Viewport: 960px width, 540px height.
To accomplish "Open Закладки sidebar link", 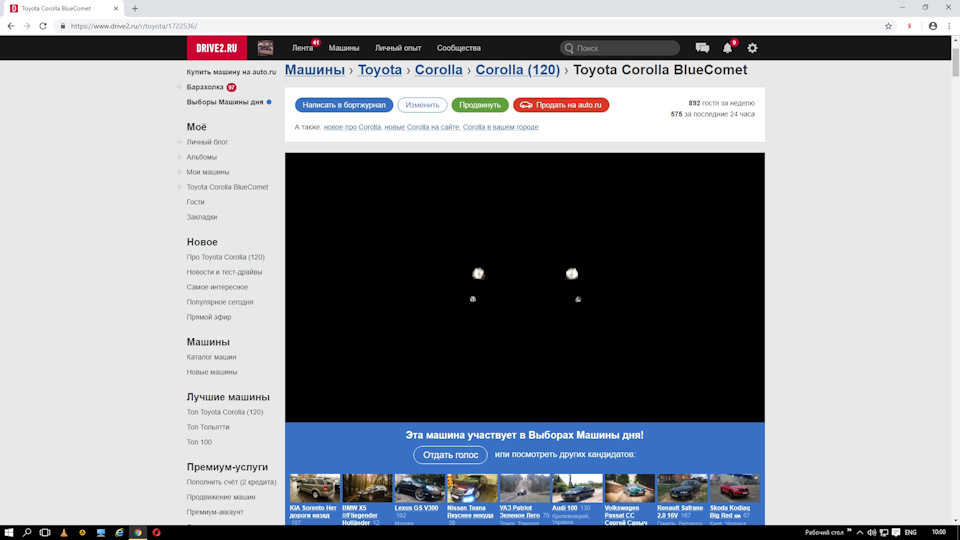I will pyautogui.click(x=201, y=217).
